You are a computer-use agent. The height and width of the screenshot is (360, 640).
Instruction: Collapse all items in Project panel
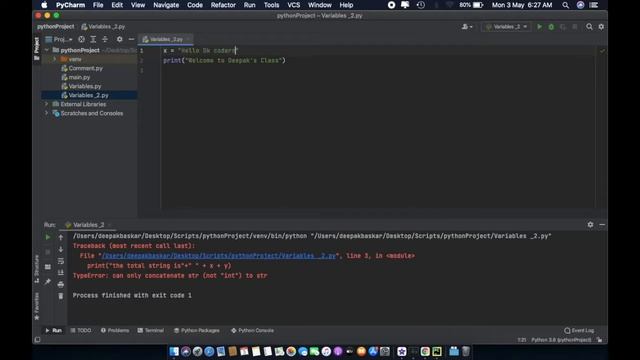[x=105, y=39]
